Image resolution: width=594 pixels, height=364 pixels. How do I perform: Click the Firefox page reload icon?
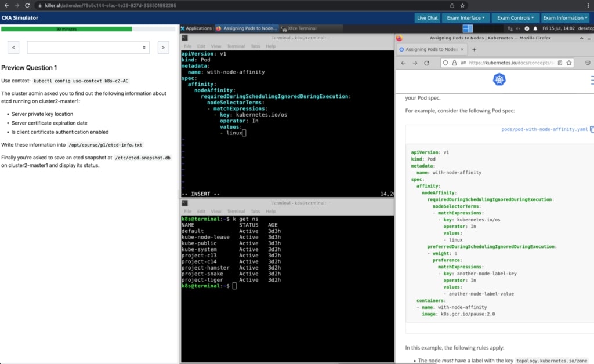pyautogui.click(x=426, y=63)
